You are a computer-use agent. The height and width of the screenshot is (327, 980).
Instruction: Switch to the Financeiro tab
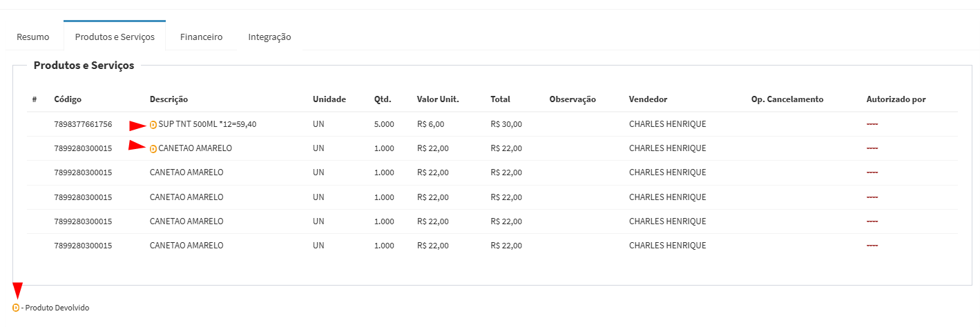click(202, 37)
